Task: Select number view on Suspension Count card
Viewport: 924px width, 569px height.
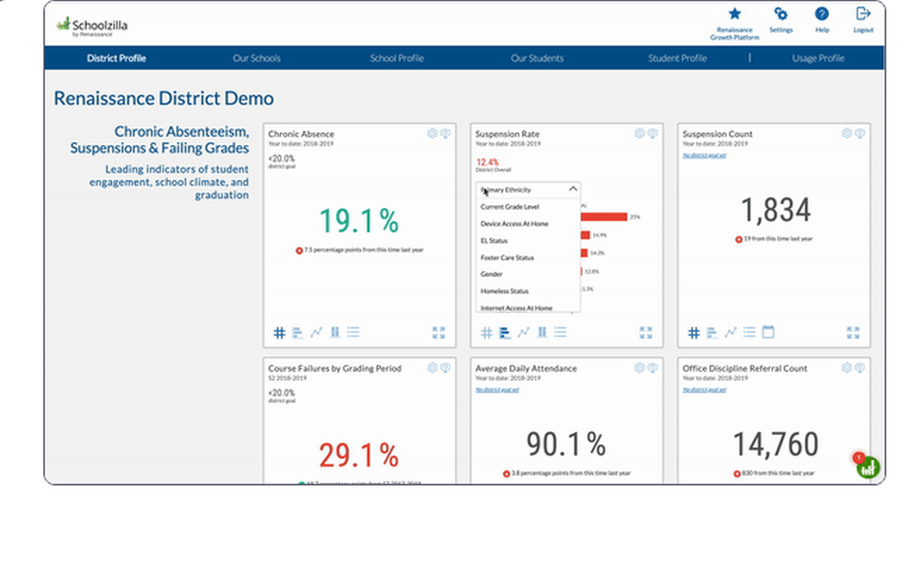Action: 694,333
